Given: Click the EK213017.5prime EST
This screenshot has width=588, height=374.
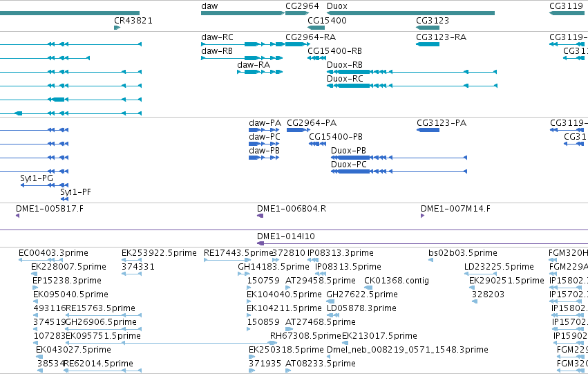Looking at the screenshot, I should [x=345, y=343].
